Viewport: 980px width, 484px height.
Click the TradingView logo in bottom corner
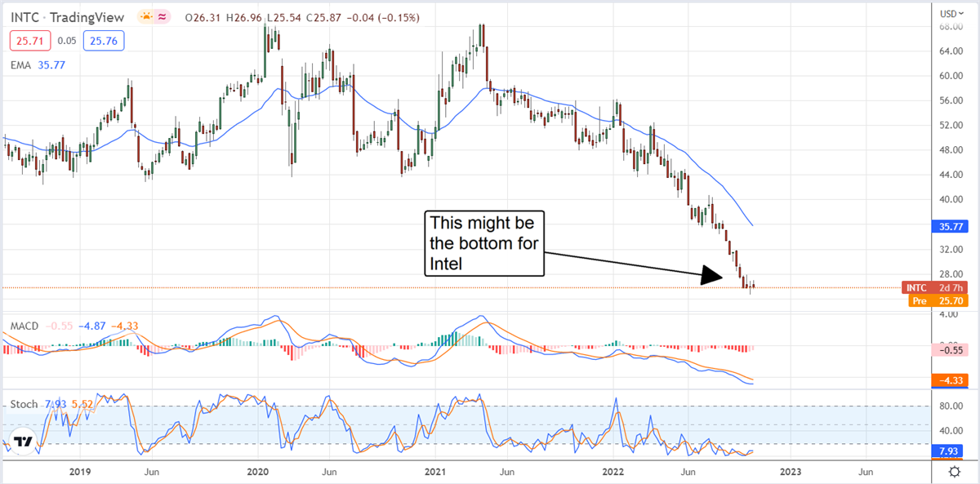coord(25,443)
